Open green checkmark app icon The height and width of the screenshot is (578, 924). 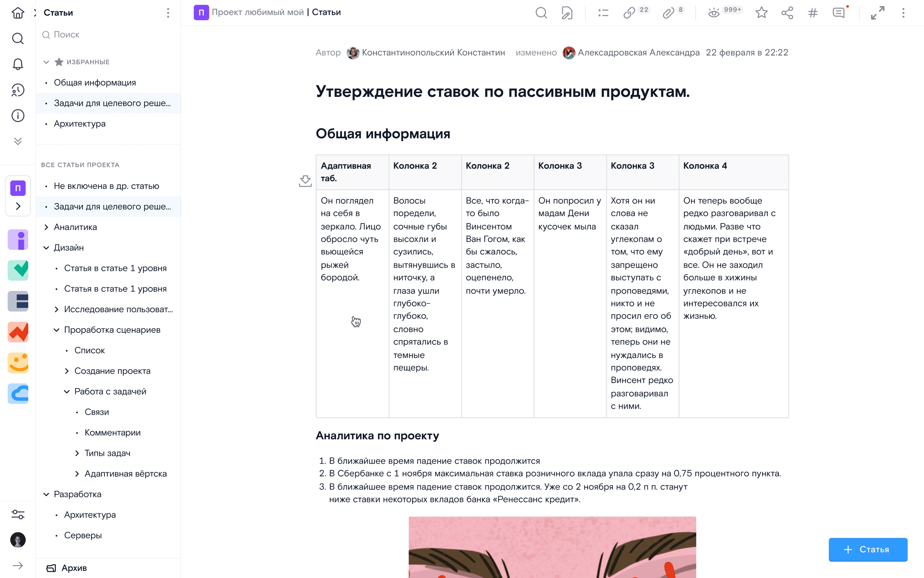(18, 270)
